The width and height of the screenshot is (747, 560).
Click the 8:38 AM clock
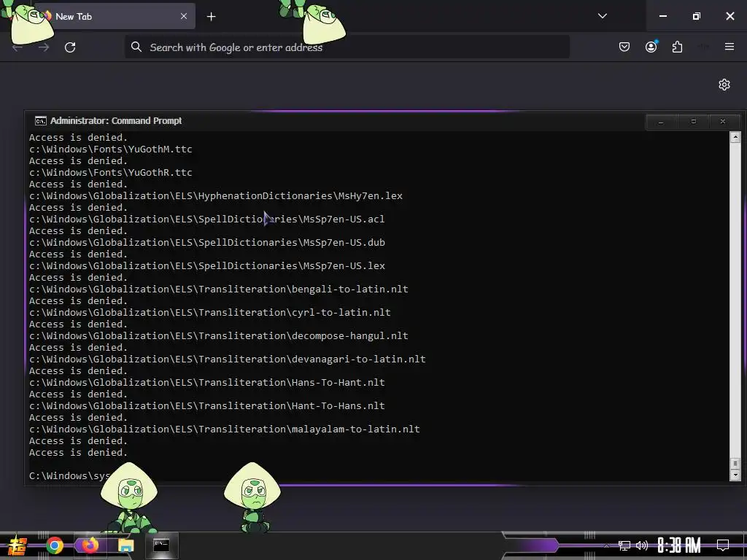[x=679, y=545]
